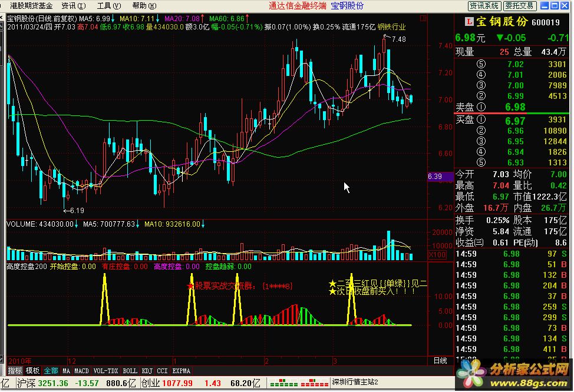Click 深圳行情主站2 server status
Screen dimensions: 574x392
(355, 382)
